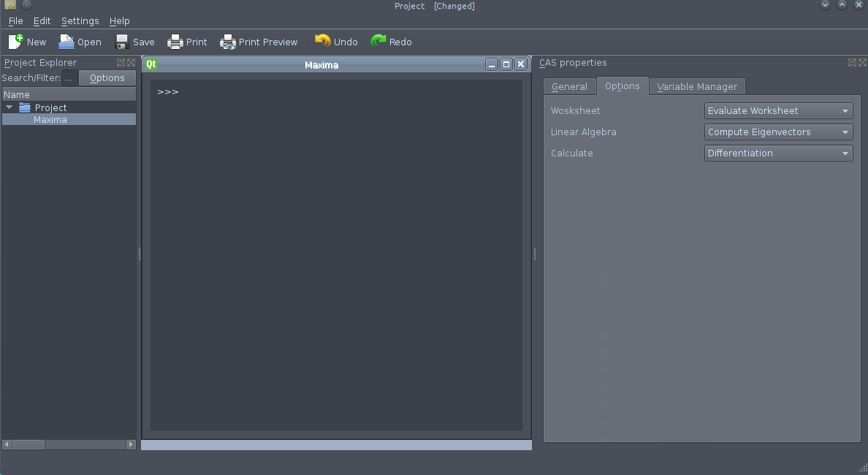Open the Differentiation dropdown
The image size is (868, 475).
[x=778, y=153]
